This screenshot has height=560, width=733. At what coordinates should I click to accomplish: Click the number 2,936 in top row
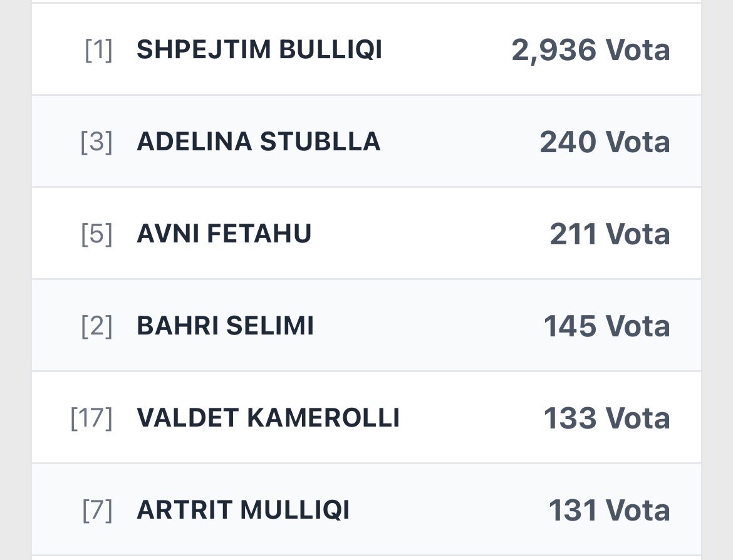tap(554, 50)
